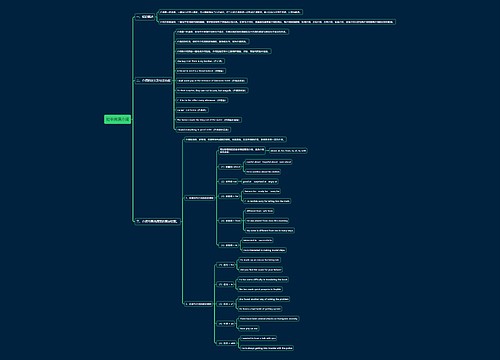Click 'always getting into trouble with the police' node
This screenshot has width=500, height=360.
tap(267, 348)
